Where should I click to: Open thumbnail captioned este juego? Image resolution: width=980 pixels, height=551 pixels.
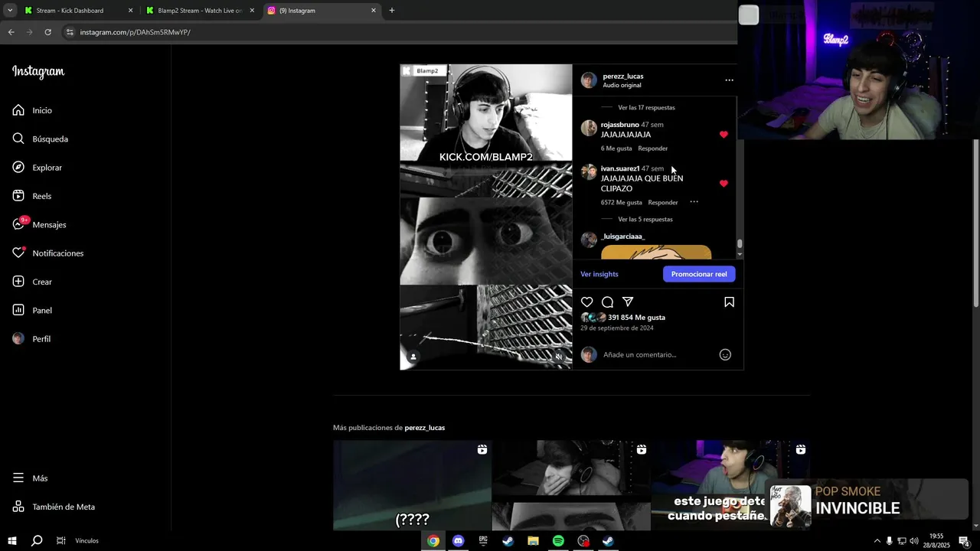[x=730, y=485]
